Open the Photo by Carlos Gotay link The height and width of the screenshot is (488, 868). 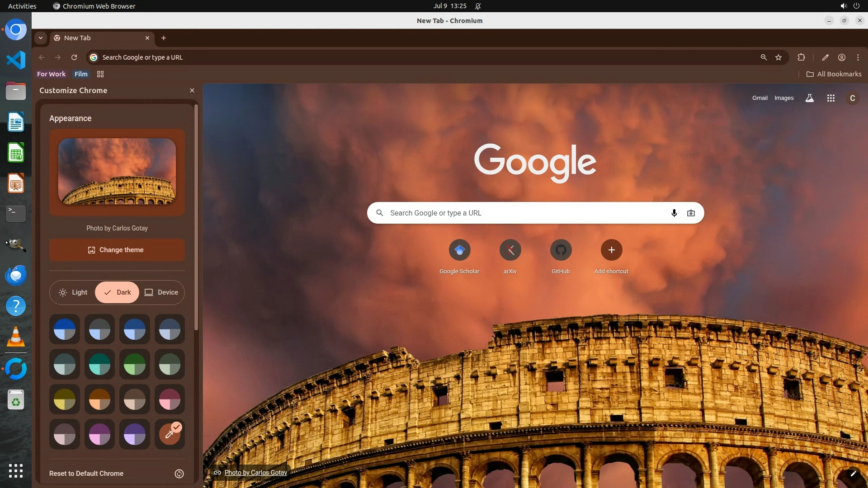click(x=255, y=473)
